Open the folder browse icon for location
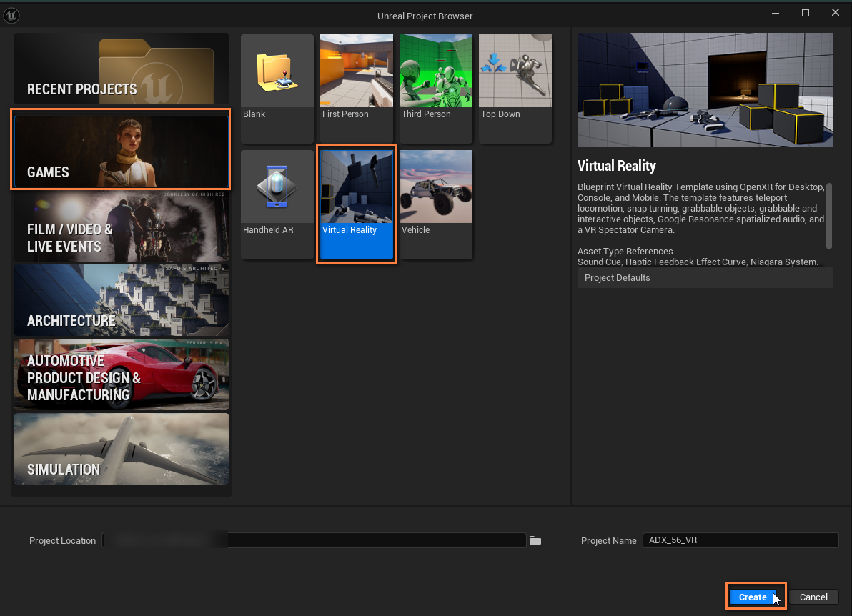 coord(535,540)
